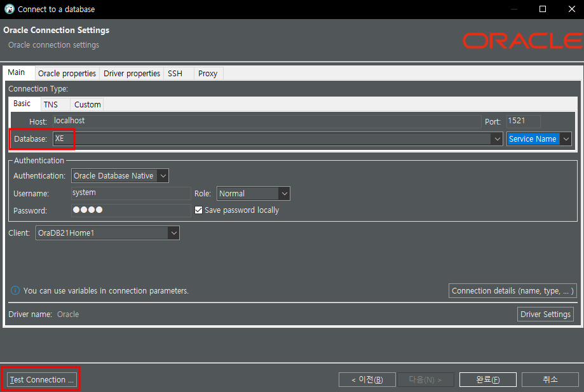Screen dimensions: 584x392
Task: Open the Oracle properties tab
Action: tap(67, 73)
